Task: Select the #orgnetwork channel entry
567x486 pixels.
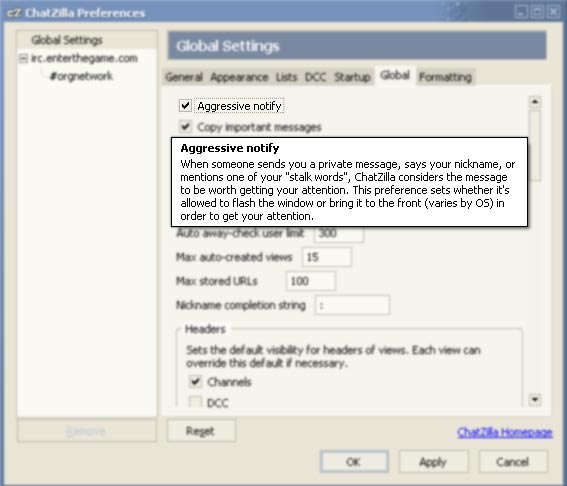Action: click(81, 76)
